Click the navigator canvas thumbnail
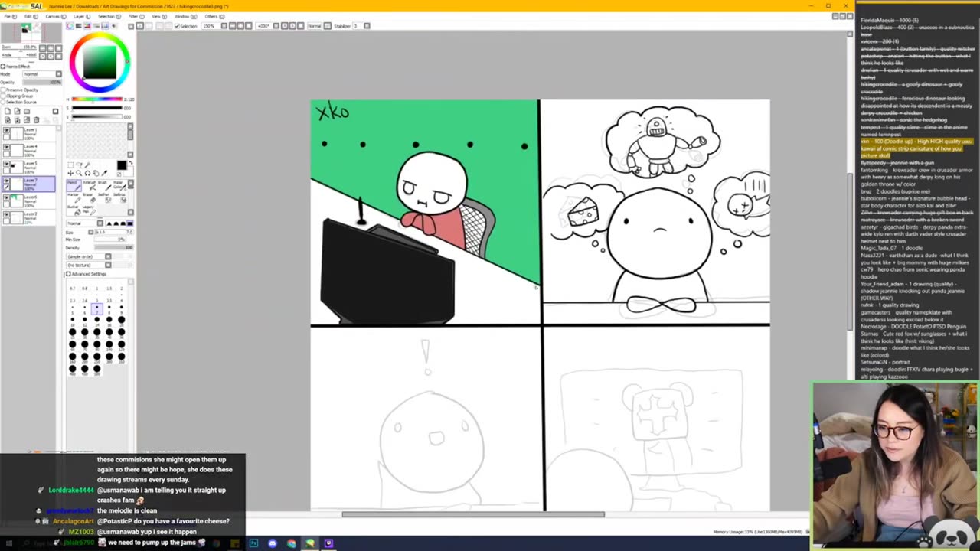 31,32
